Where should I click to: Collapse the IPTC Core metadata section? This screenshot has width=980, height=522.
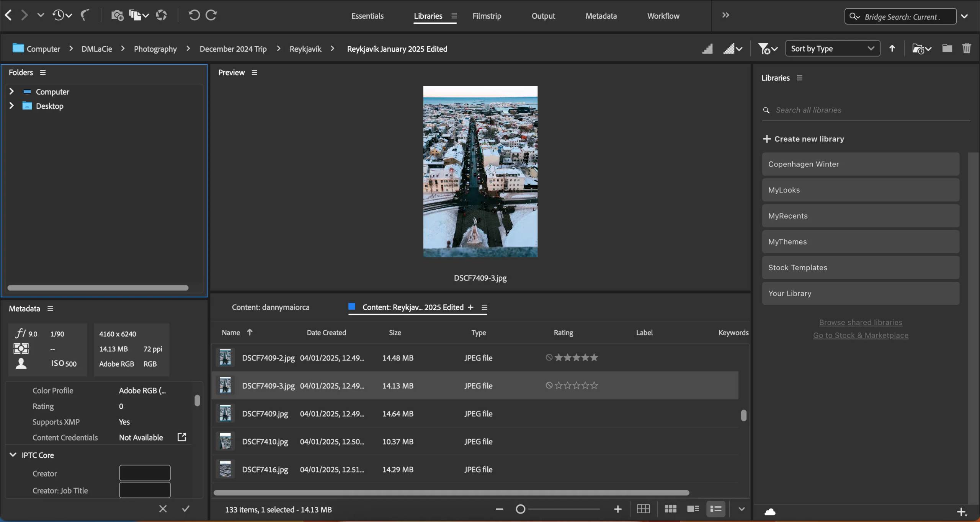pos(13,455)
